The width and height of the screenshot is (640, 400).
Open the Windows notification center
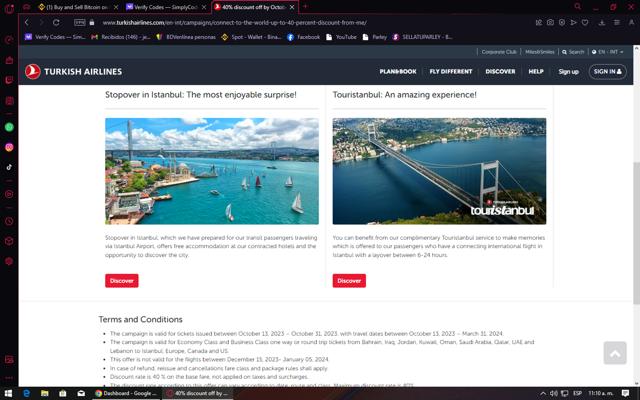(x=625, y=393)
